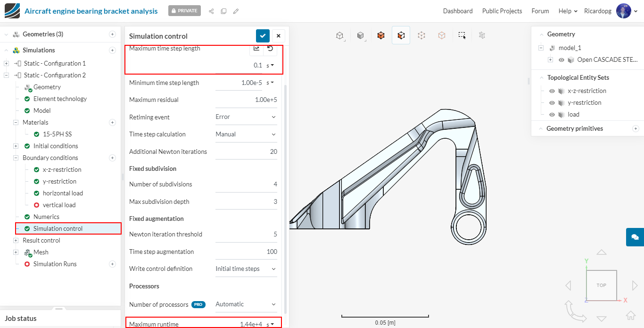Select the volume selection mode icon
This screenshot has height=328, width=644.
(381, 35)
